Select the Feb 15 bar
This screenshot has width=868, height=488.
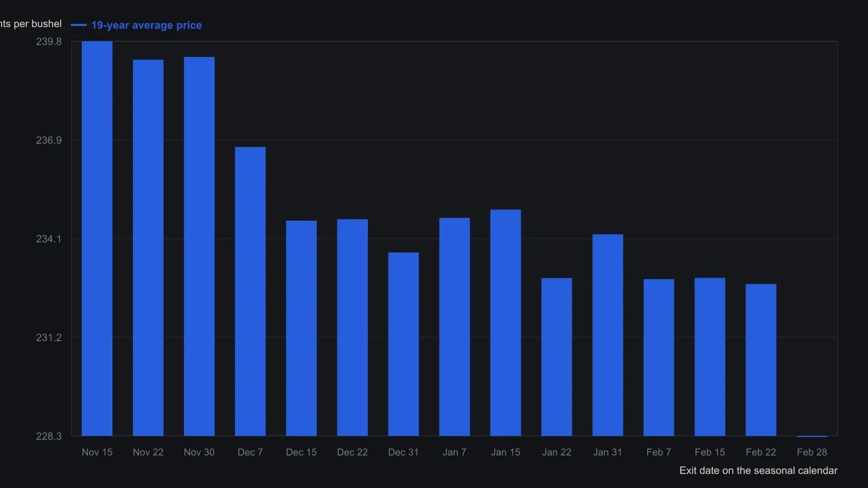(x=710, y=357)
